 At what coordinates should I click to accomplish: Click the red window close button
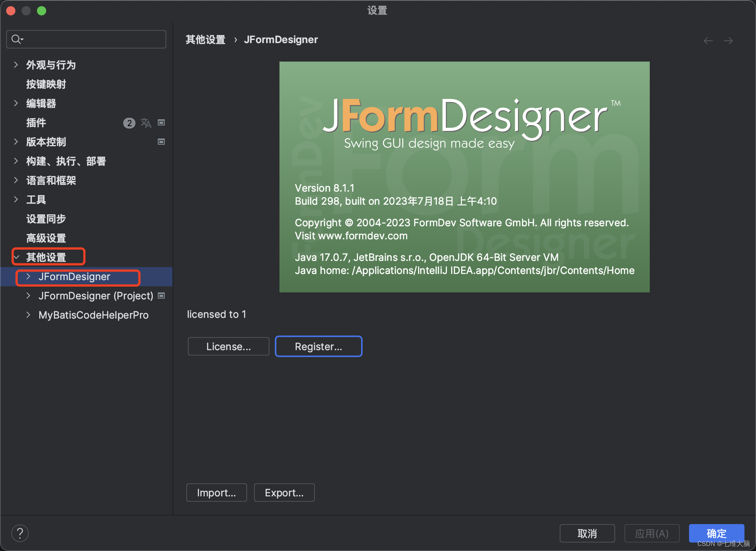(11, 11)
